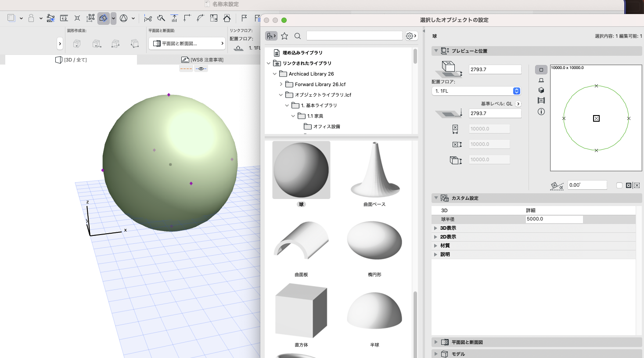Select the 埋め込みライブラリ tree item

(x=302, y=53)
